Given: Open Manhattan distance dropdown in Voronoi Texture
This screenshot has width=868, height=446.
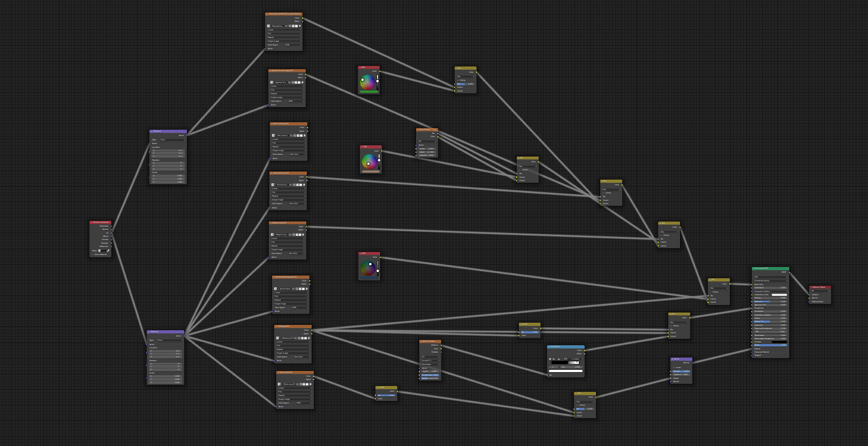Looking at the screenshot, I should 430,365.
